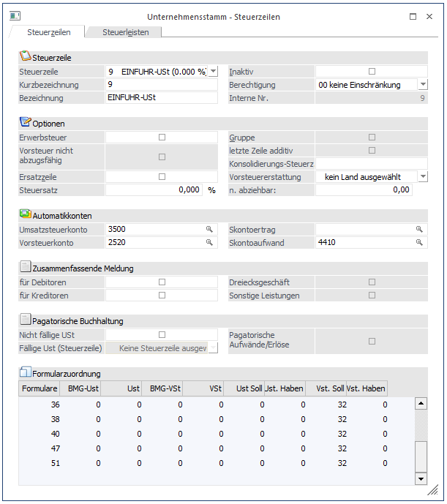Open the Skontoertrag account lookup magnifier
This screenshot has width=447, height=504.
pyautogui.click(x=419, y=230)
